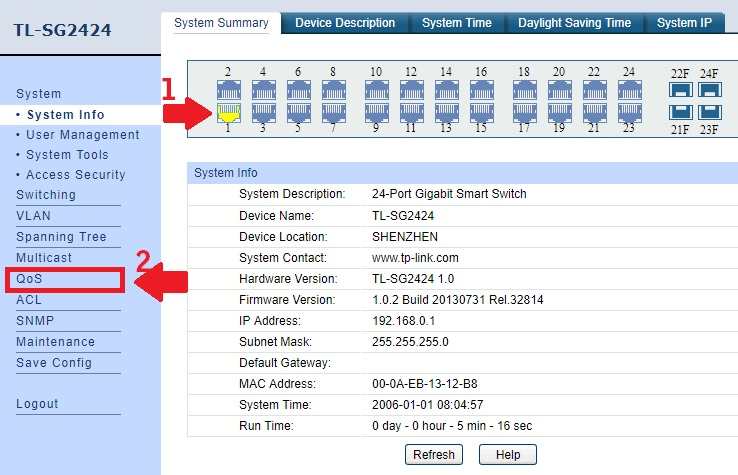Click port 9 icon on the switch panel
This screenshot has height=475, width=738.
point(377,113)
